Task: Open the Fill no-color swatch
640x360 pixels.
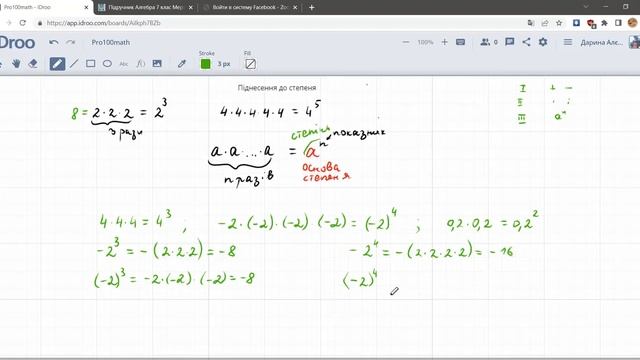Action: point(251,64)
